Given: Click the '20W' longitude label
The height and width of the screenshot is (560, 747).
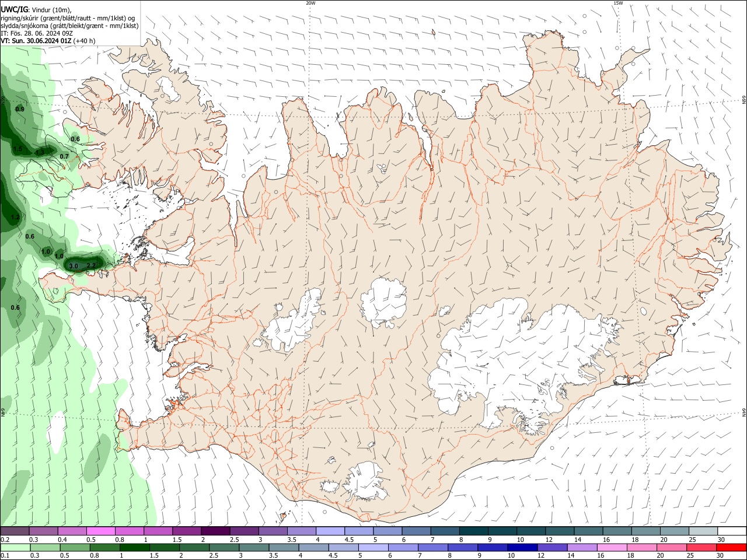Looking at the screenshot, I should (x=310, y=3).
